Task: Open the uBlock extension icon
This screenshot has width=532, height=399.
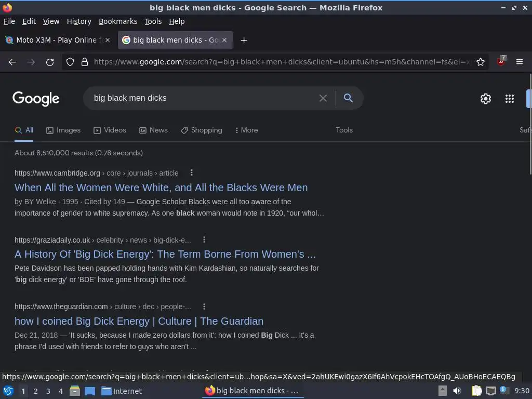Action: coord(501,61)
